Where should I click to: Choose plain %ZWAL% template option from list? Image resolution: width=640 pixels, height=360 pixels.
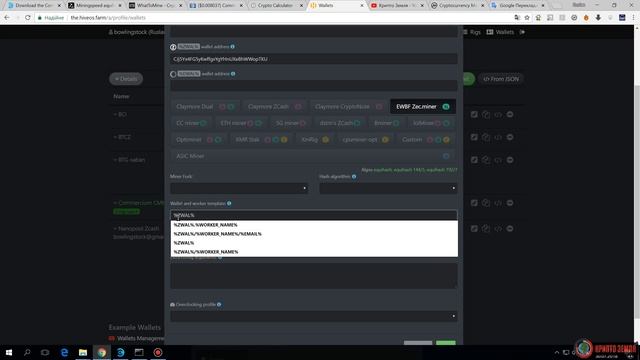(x=314, y=243)
